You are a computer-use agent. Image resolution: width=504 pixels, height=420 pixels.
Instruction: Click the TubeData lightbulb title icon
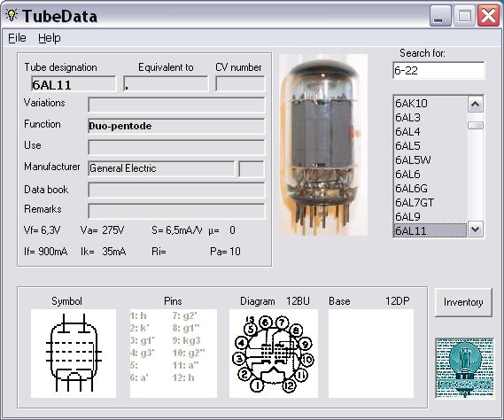12,15
